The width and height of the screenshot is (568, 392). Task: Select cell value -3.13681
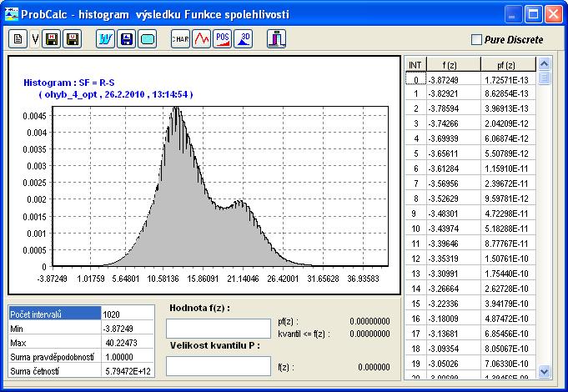(454, 334)
